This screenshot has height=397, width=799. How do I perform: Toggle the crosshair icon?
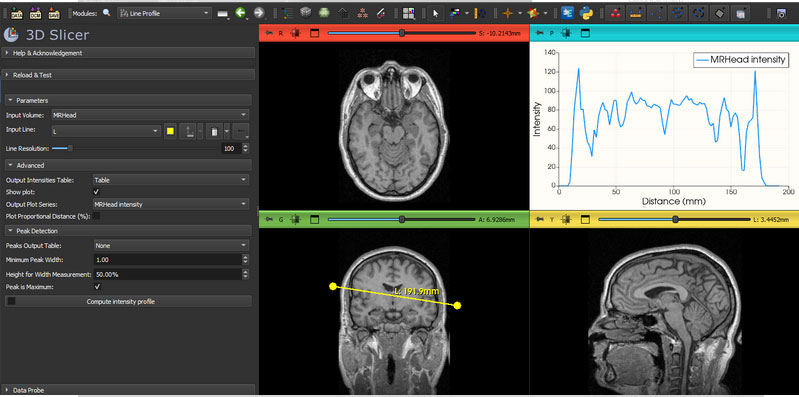(x=508, y=13)
